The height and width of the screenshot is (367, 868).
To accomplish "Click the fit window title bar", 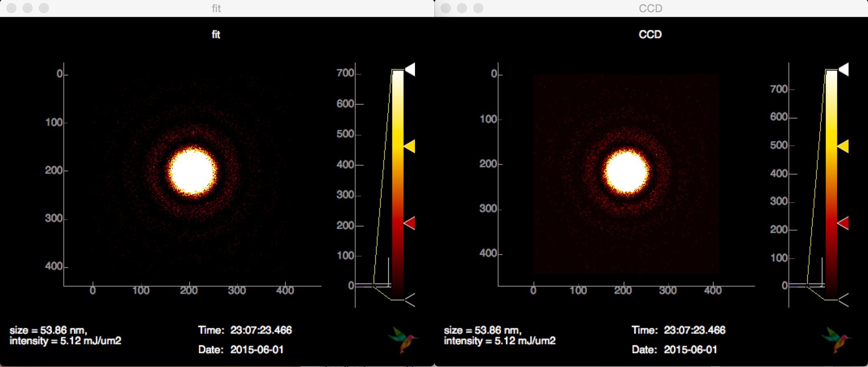I will (x=217, y=8).
